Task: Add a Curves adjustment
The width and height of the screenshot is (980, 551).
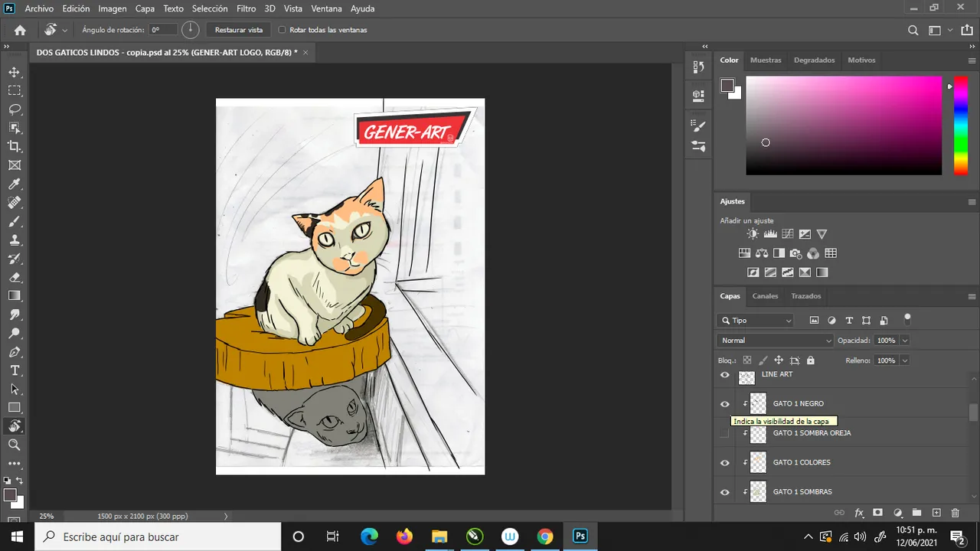Action: (787, 234)
